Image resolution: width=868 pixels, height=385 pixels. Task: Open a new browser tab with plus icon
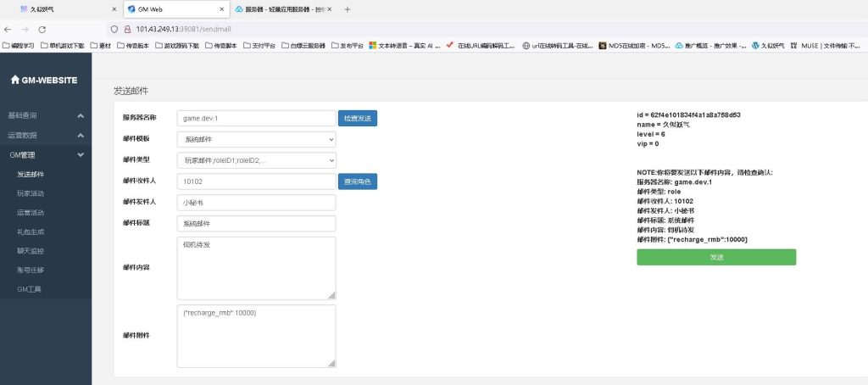point(348,9)
